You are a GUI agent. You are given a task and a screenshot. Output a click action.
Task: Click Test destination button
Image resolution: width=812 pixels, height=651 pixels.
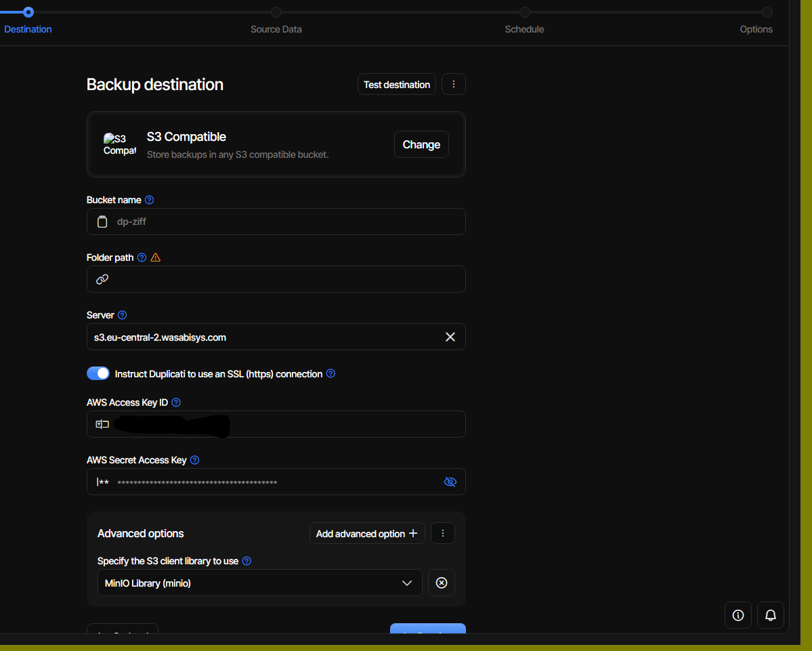[x=397, y=85]
